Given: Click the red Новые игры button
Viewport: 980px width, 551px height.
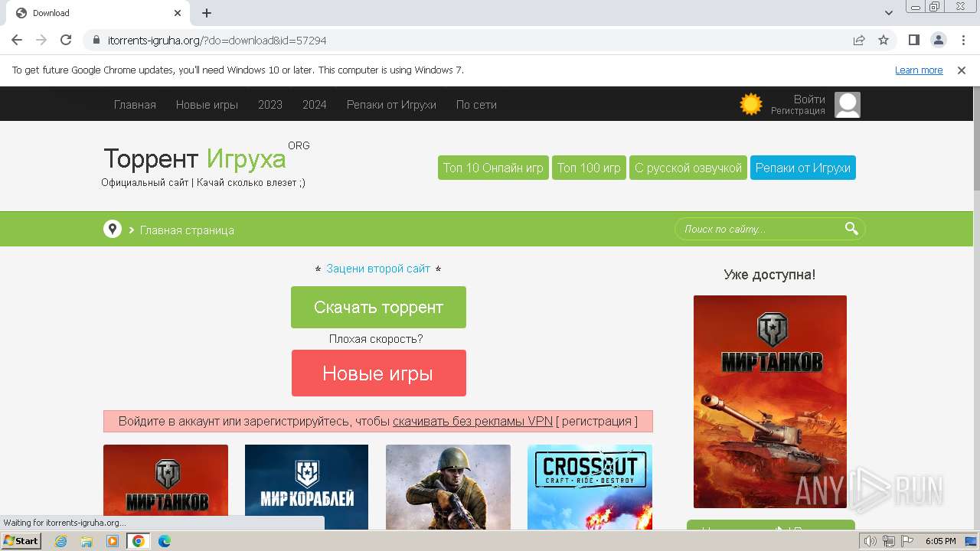Looking at the screenshot, I should coord(378,373).
